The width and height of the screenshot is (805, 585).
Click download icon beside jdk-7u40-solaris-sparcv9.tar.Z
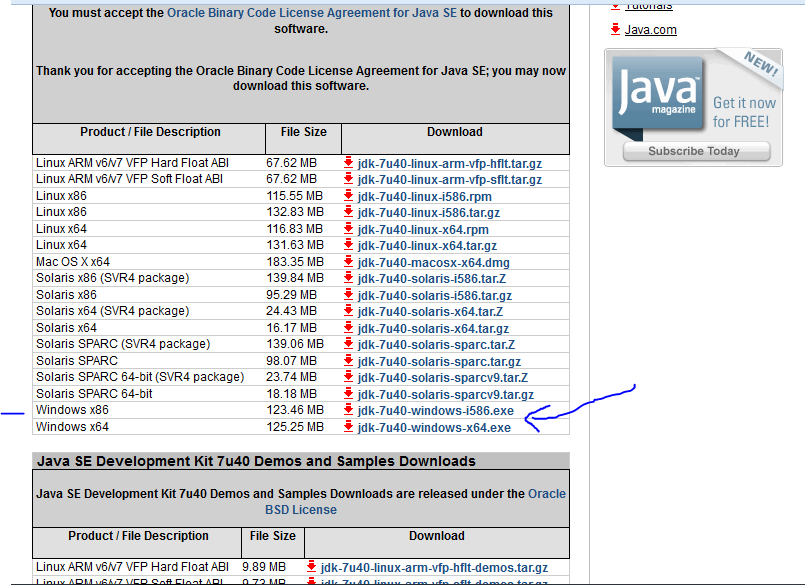coord(348,376)
